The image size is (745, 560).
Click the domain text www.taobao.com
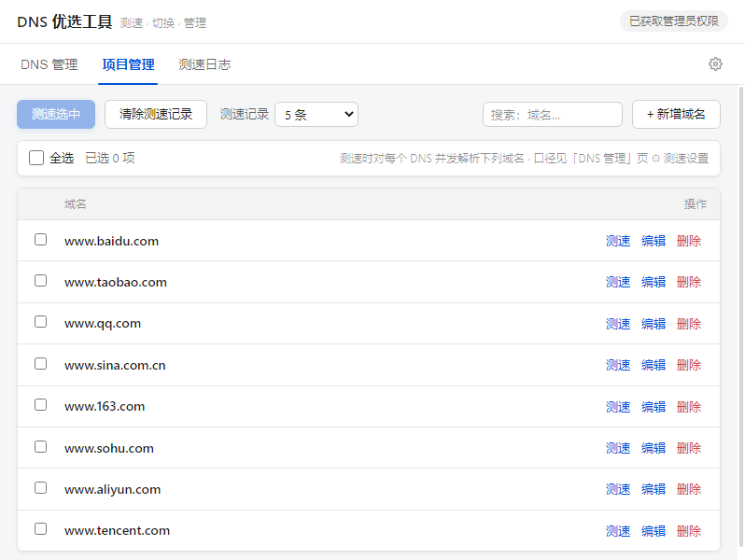[x=116, y=283]
